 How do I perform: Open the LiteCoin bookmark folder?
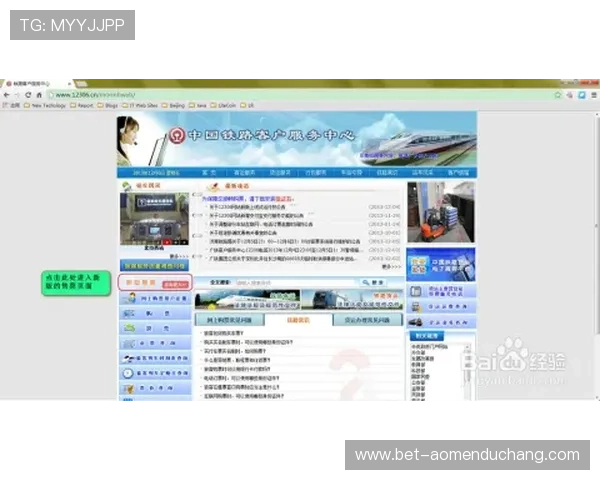point(223,105)
